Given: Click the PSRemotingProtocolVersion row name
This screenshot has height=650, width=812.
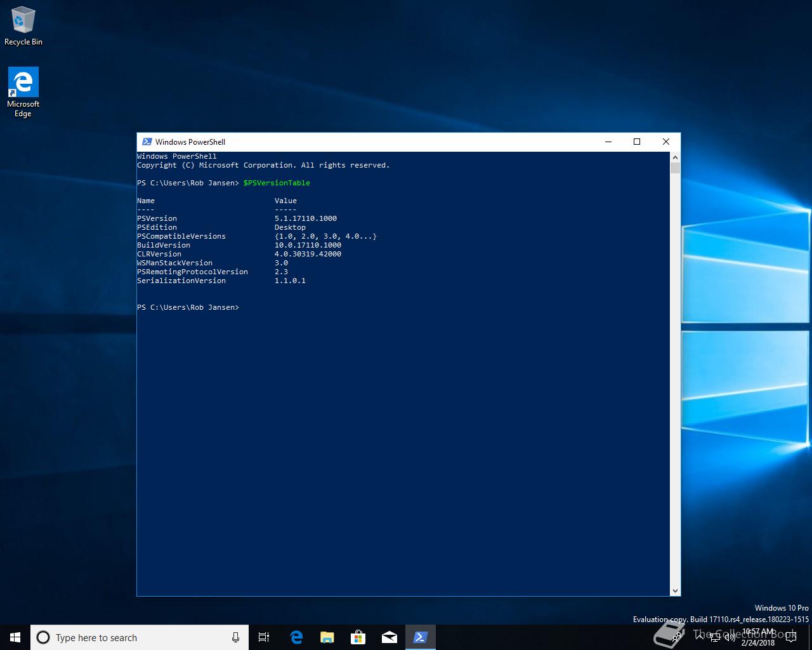Looking at the screenshot, I should (192, 272).
